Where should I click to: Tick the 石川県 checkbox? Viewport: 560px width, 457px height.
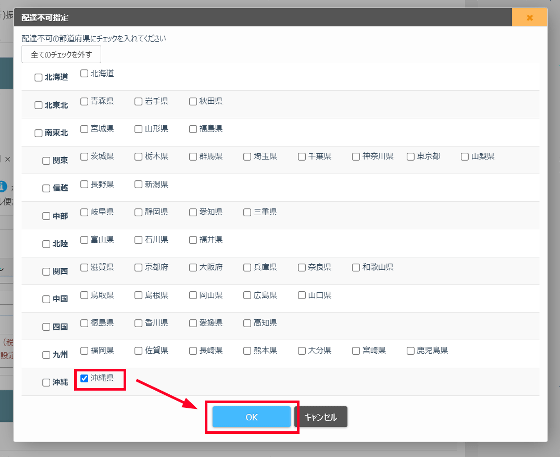click(138, 240)
